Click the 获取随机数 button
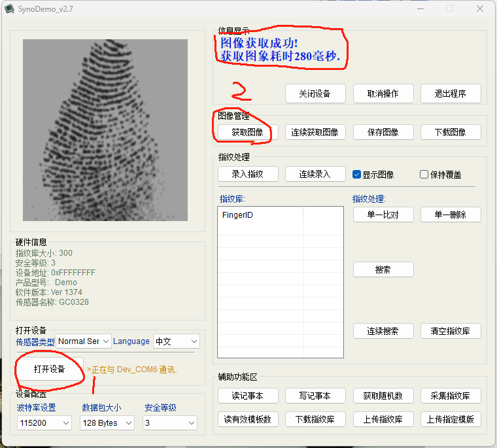This screenshot has width=497, height=448. click(383, 396)
